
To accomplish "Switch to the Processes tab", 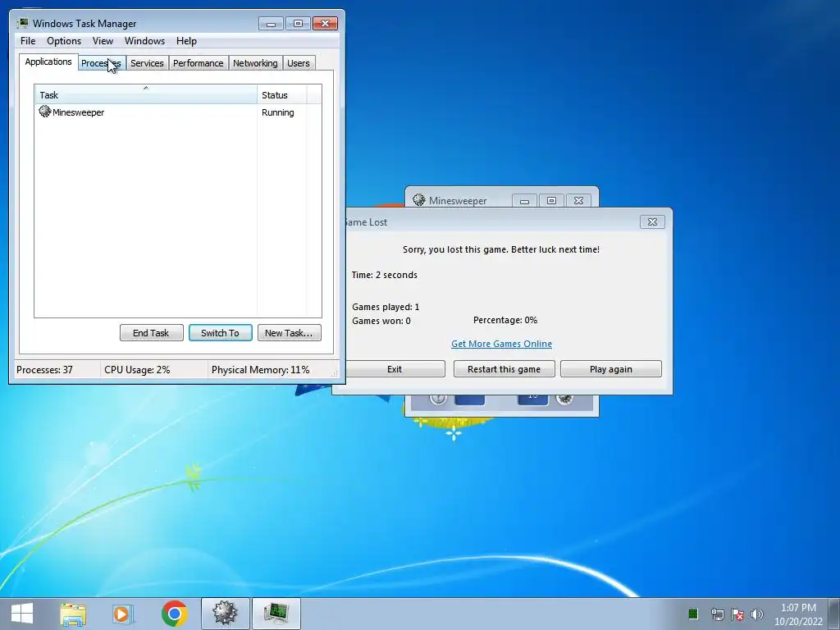I will (101, 63).
